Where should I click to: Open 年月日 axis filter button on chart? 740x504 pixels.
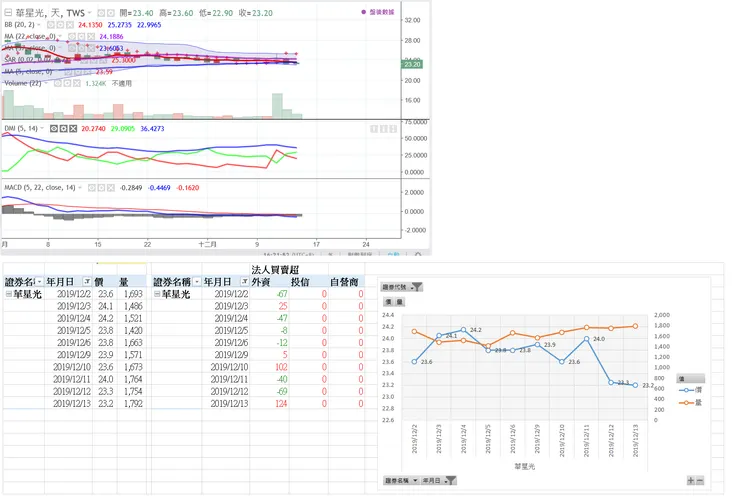[439, 480]
